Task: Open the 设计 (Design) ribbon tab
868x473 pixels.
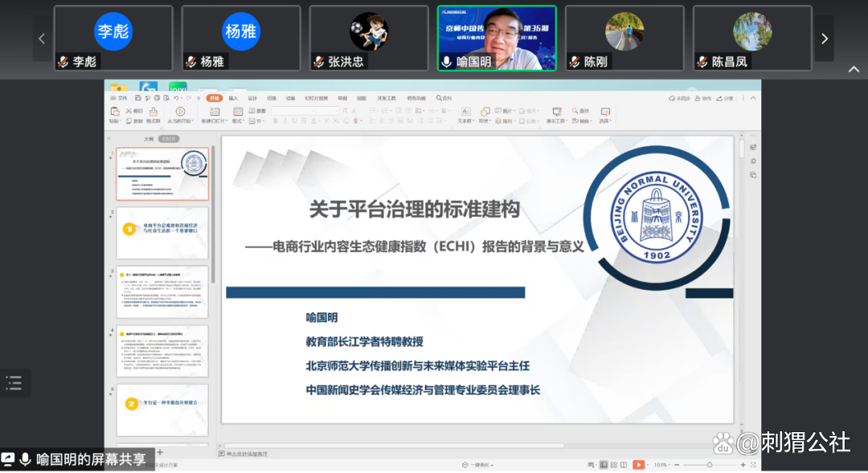Action: (x=252, y=98)
